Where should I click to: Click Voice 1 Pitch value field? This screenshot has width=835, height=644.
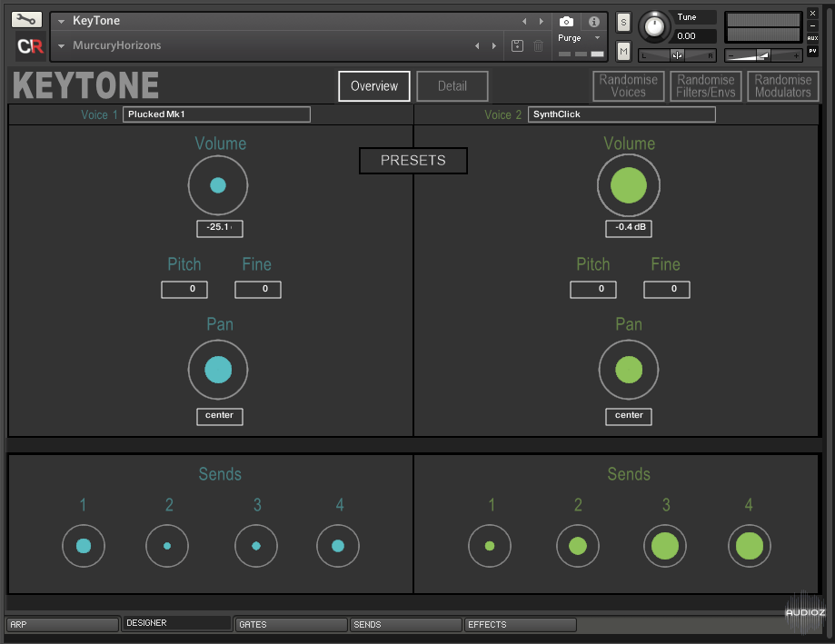point(184,290)
